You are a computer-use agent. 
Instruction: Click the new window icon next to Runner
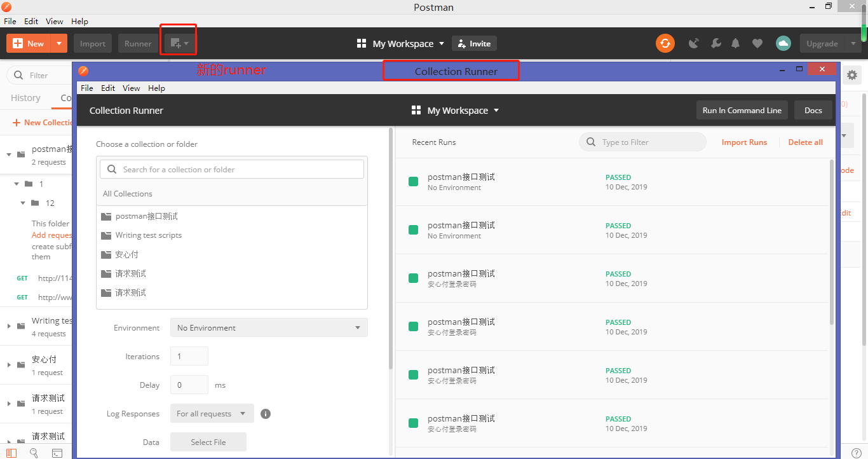coord(179,43)
